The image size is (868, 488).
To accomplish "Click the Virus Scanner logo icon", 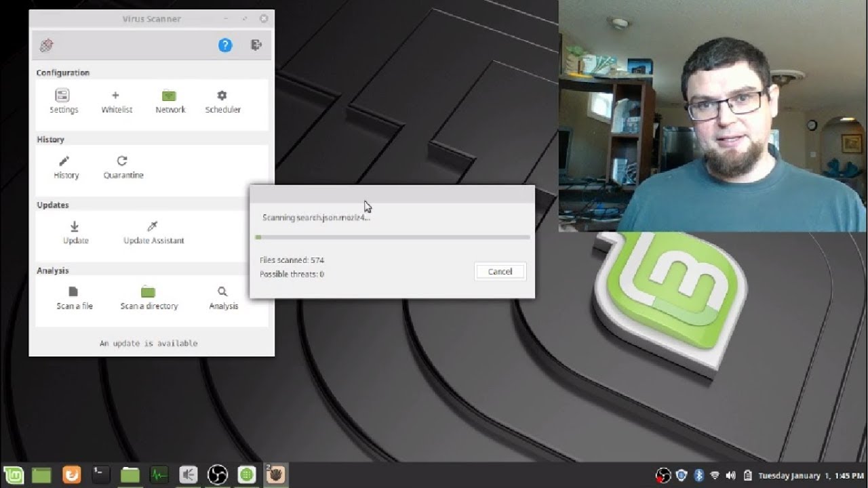I will click(46, 45).
